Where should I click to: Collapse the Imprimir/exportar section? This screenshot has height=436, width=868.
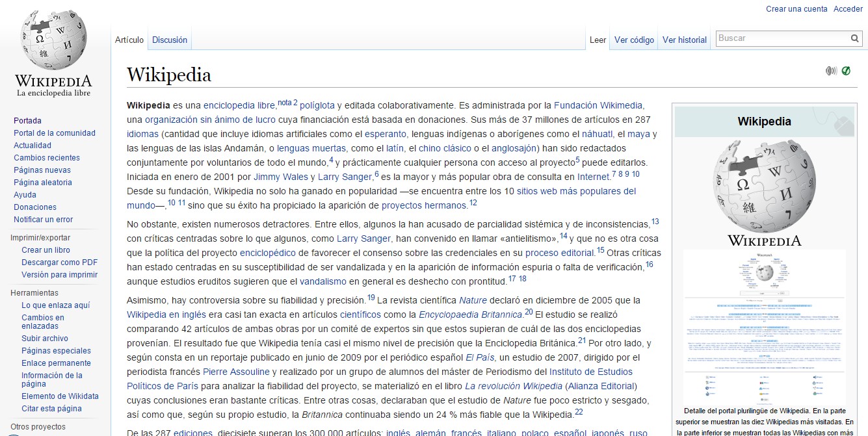click(x=40, y=238)
